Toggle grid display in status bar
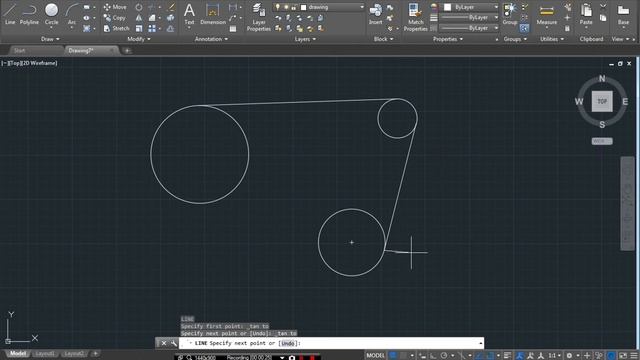640x360 pixels. point(393,356)
